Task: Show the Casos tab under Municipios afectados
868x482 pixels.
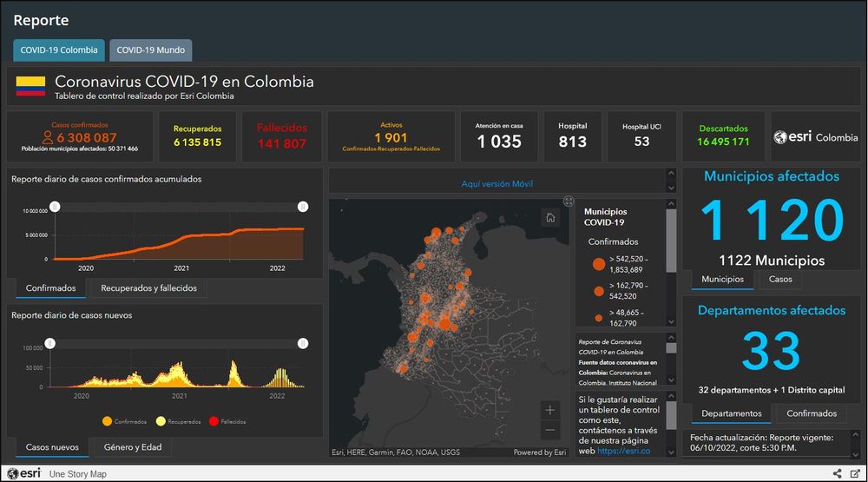Action: coord(780,280)
